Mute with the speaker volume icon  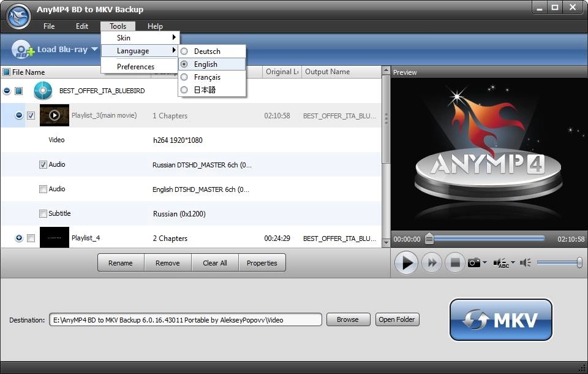[x=526, y=262]
